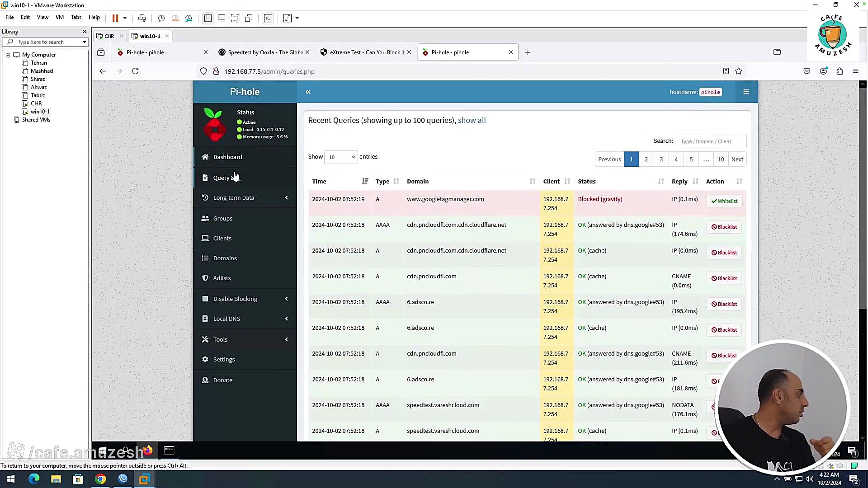Whitelist www.googletagmanager.com query
The height and width of the screenshot is (488, 868).
pyautogui.click(x=724, y=201)
